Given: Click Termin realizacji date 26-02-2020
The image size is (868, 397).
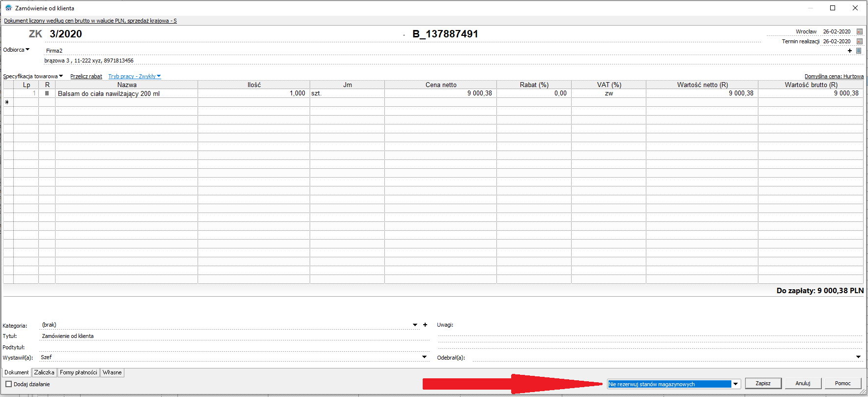Looking at the screenshot, I should point(837,41).
